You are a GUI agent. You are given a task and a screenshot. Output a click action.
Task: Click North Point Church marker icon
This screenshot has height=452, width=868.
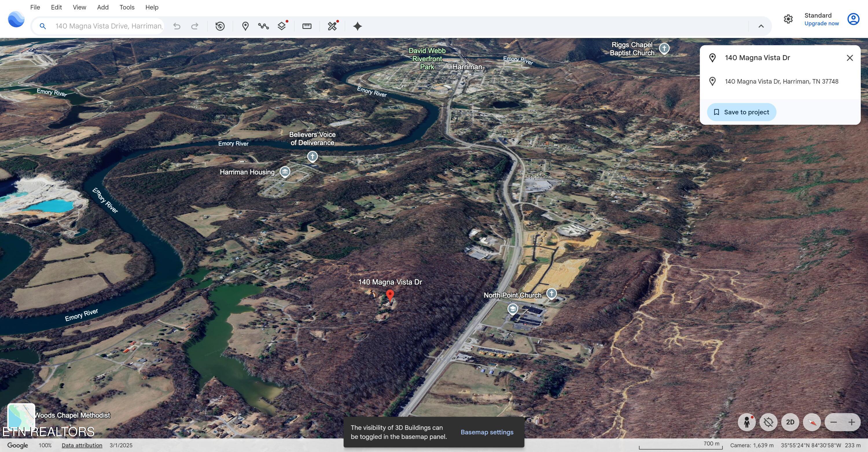tap(551, 293)
